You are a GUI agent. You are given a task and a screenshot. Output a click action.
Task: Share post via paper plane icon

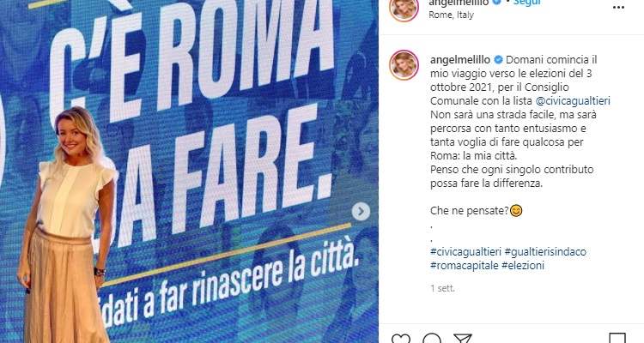pos(463,339)
